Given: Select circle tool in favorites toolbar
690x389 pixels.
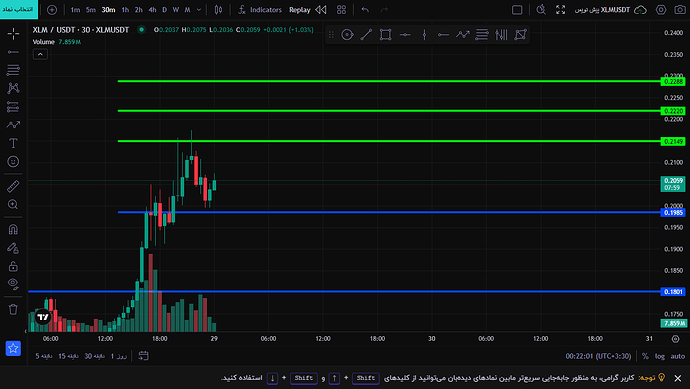Looking at the screenshot, I should click(x=347, y=35).
